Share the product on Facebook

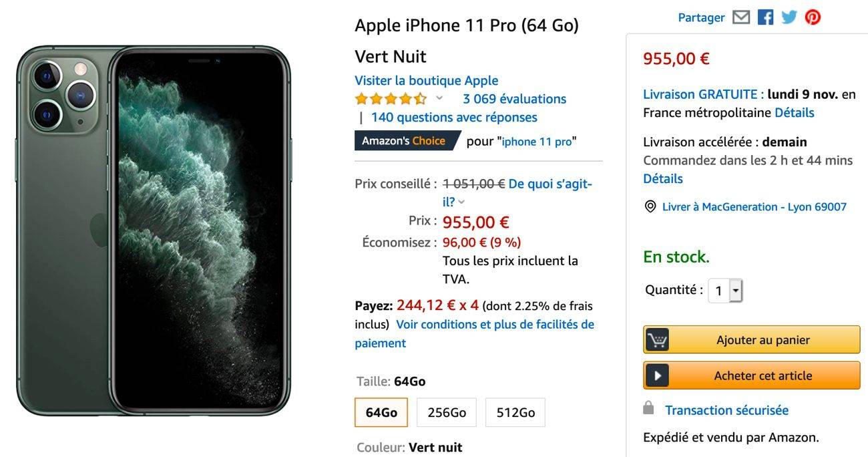765,17
